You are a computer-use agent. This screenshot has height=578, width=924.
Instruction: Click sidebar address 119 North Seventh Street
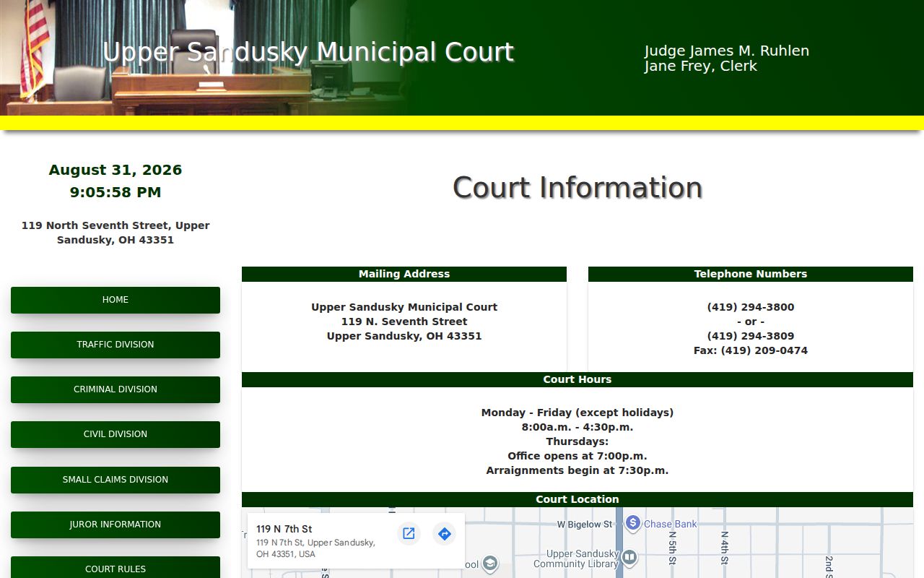[115, 233]
